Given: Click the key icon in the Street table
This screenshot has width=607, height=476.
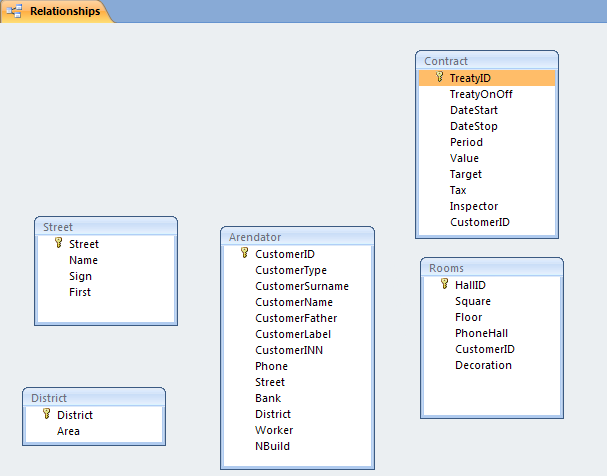Looking at the screenshot, I should point(59,243).
